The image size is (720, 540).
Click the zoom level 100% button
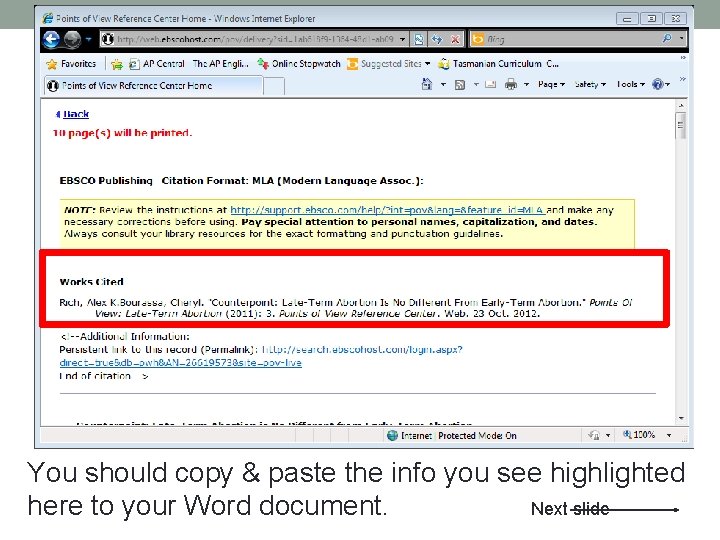(639, 434)
